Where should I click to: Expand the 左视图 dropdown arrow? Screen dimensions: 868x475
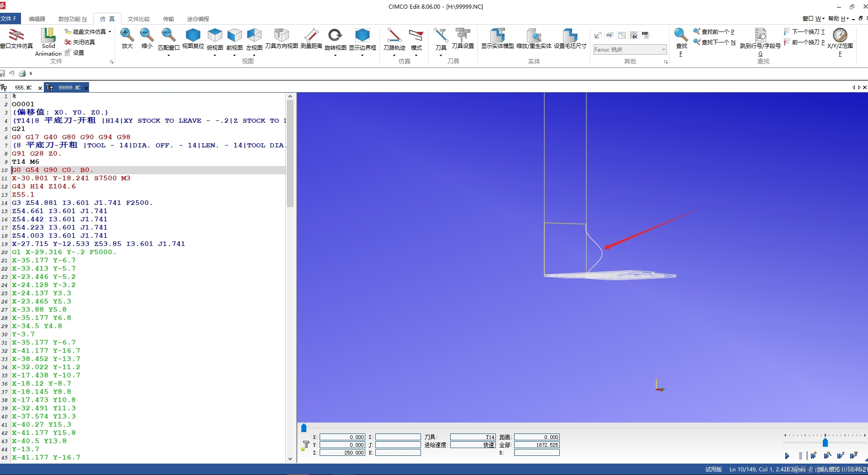(254, 55)
